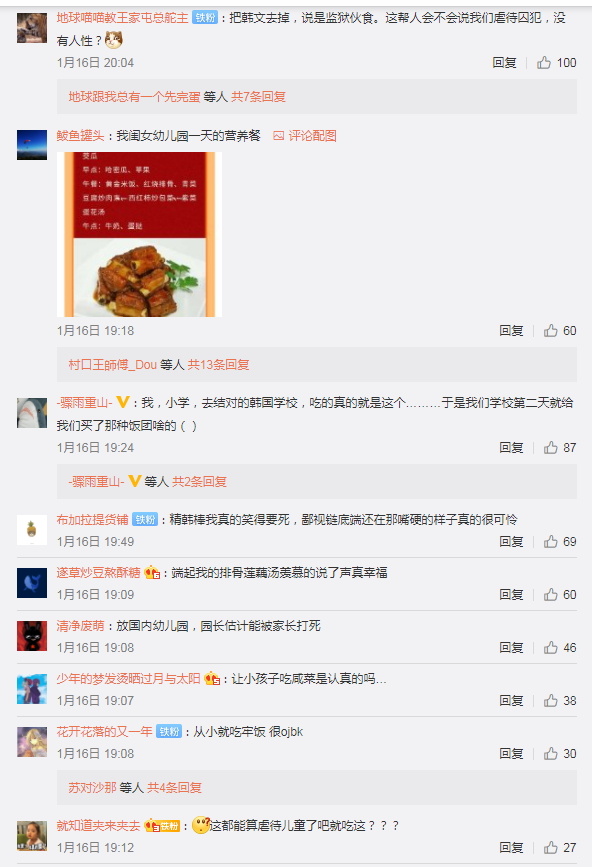The width and height of the screenshot is (592, 867).
Task: Open 地球喵喵教王家屯总舵主's profile name
Action: [122, 18]
